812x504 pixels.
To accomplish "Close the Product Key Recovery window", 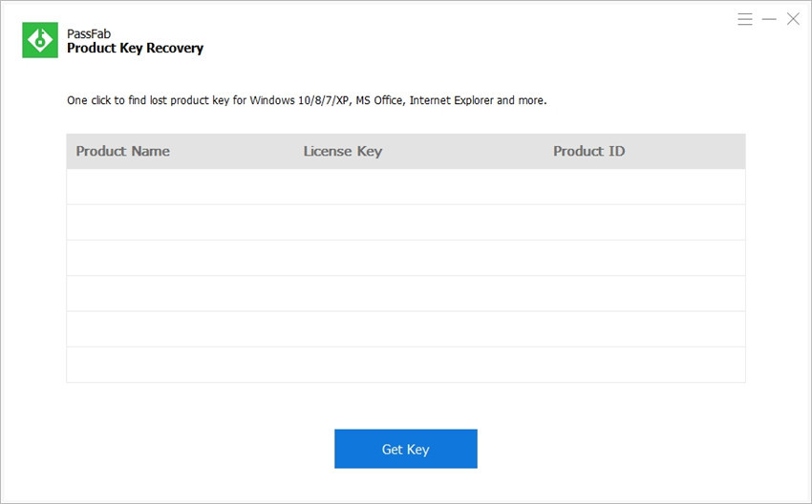I will [x=793, y=19].
